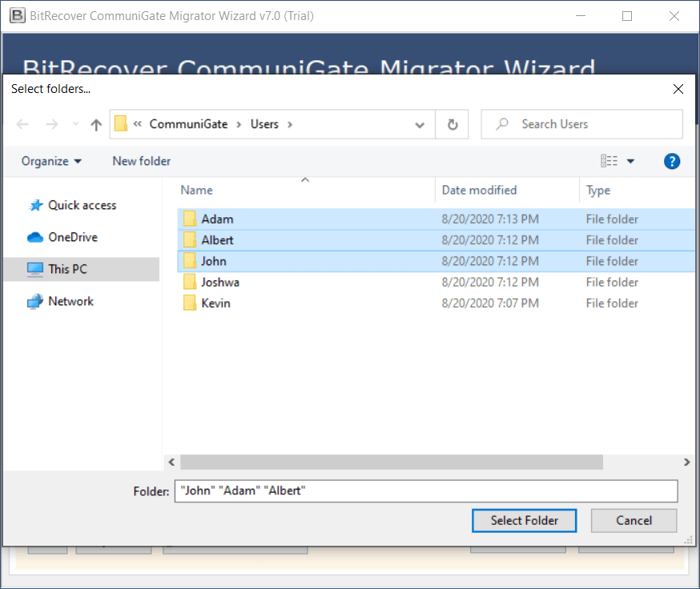The width and height of the screenshot is (700, 589).
Task: Click horizontal scrollbar left arrow
Action: tap(171, 462)
